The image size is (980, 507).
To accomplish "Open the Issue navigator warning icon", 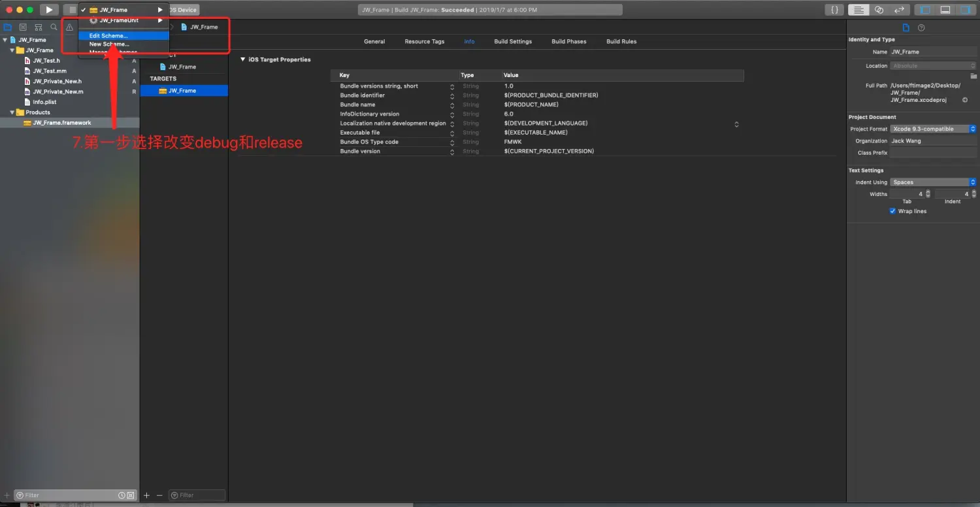I will (x=69, y=27).
